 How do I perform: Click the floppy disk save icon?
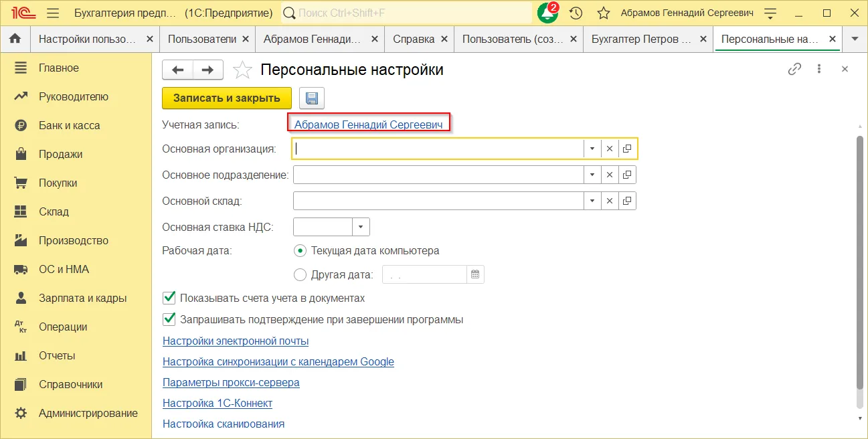click(311, 98)
